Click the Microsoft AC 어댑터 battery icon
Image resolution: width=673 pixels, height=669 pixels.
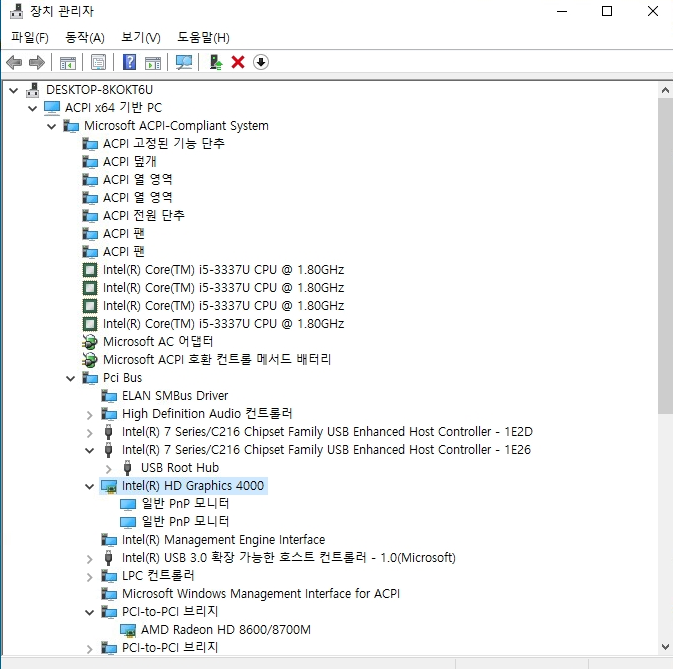point(90,342)
